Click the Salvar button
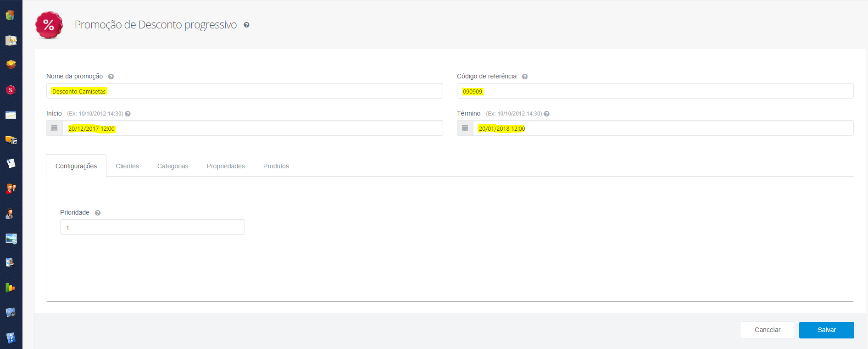 [x=827, y=330]
